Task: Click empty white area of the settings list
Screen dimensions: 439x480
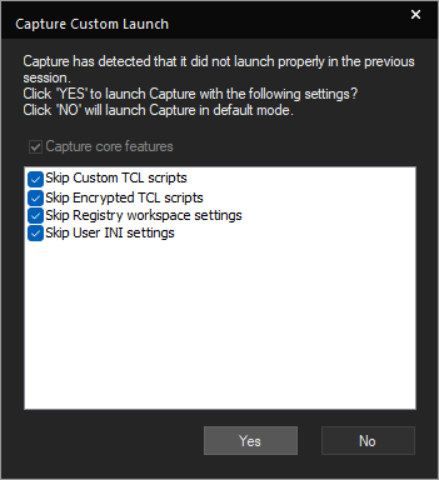Action: click(x=220, y=323)
